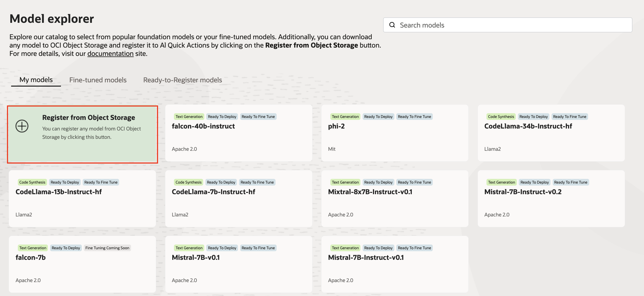Select the CodeLlama-7b-Instruct-hf model card
This screenshot has height=296, width=644.
tap(239, 199)
